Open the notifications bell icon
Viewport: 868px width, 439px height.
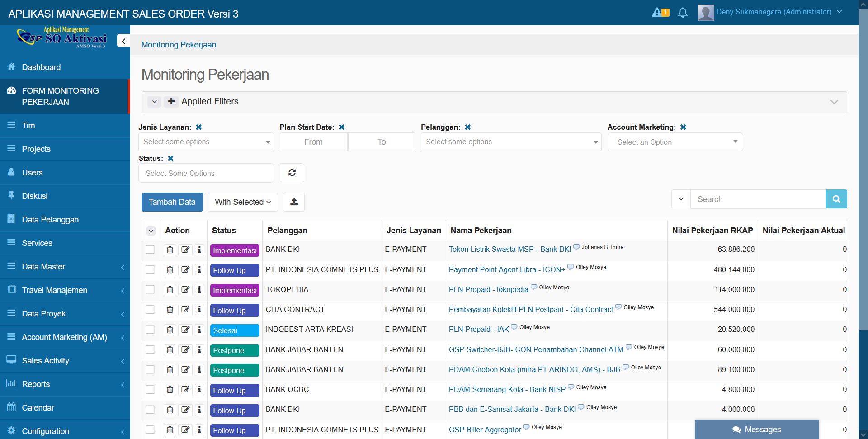(683, 13)
